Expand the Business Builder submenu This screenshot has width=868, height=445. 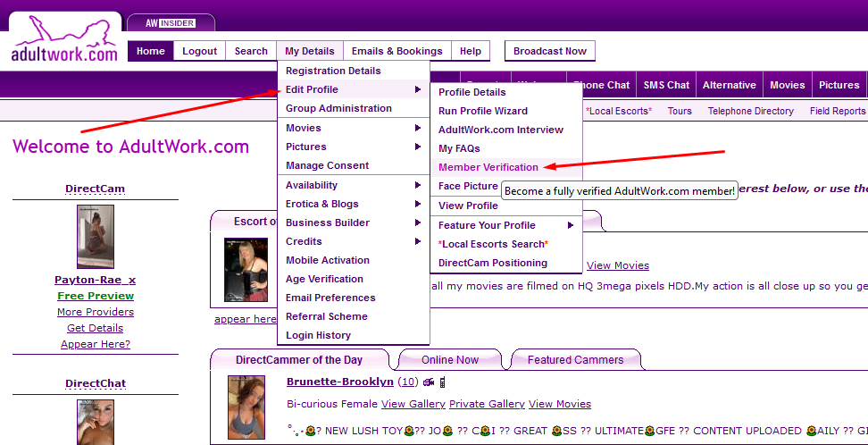coord(353,222)
